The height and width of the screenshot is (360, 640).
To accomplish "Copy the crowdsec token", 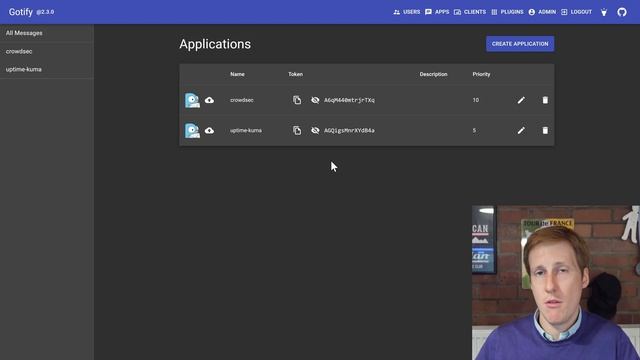I will click(297, 100).
